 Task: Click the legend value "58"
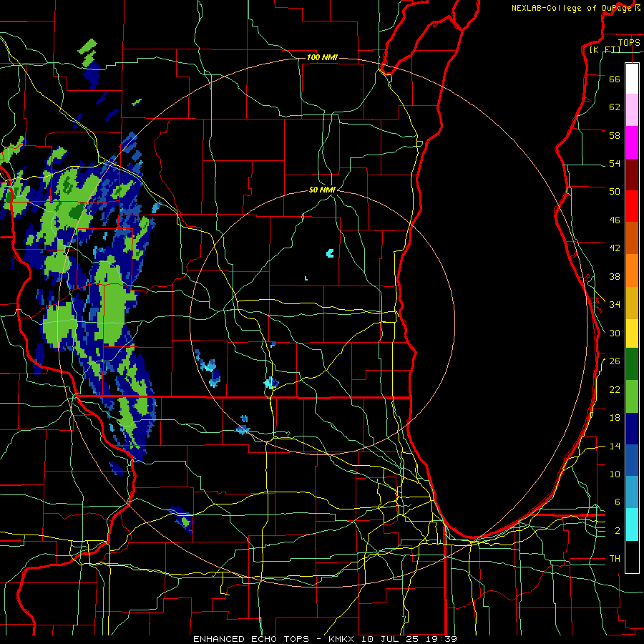pyautogui.click(x=615, y=135)
